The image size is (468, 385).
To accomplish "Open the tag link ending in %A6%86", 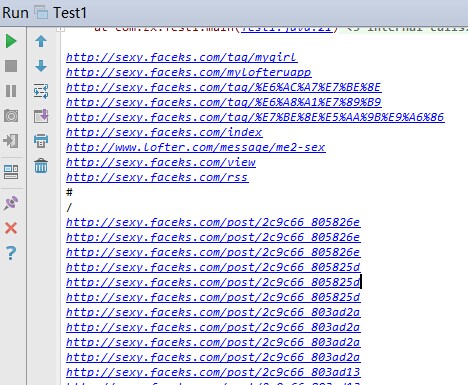I will tap(255, 117).
